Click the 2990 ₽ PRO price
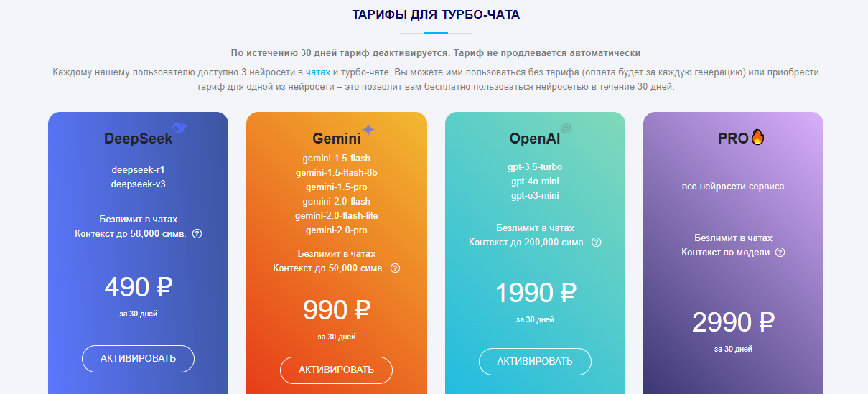 733,323
